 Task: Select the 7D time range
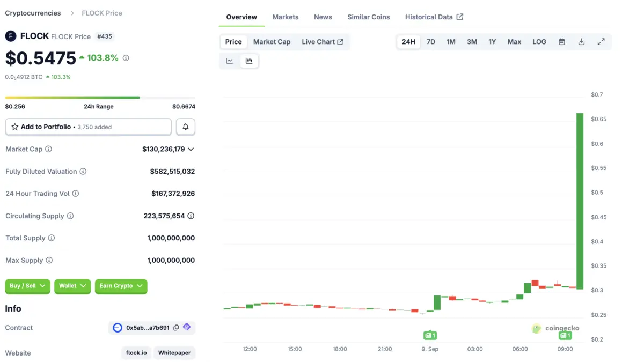coord(430,42)
